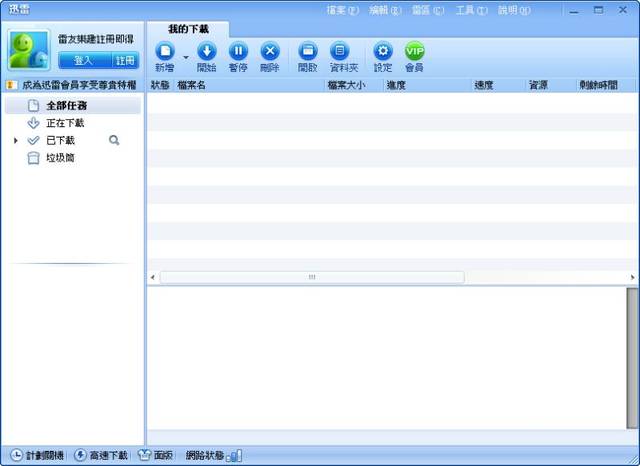This screenshot has width=640, height=466.
Task: Expand the 已下載 tree node arrow
Action: (16, 141)
